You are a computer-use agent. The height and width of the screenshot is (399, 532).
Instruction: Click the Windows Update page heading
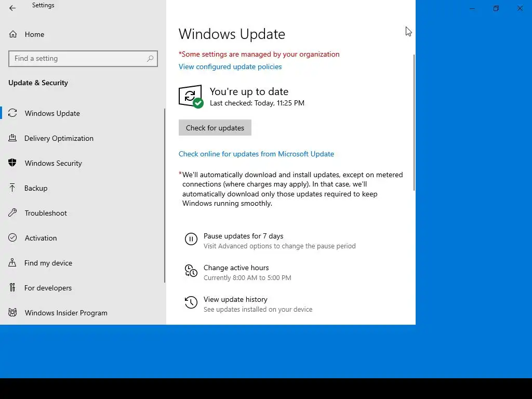coord(232,34)
